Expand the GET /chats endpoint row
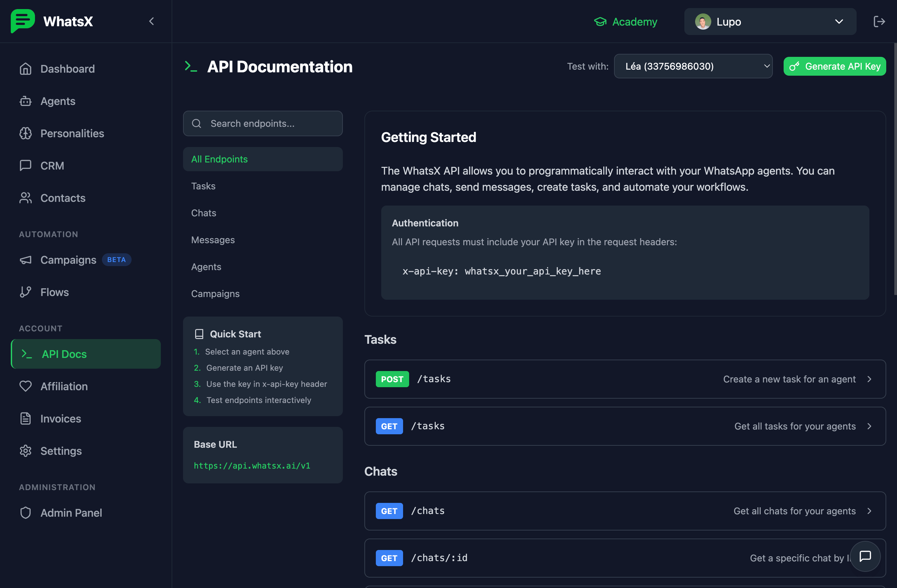Image resolution: width=897 pixels, height=588 pixels. tap(624, 511)
